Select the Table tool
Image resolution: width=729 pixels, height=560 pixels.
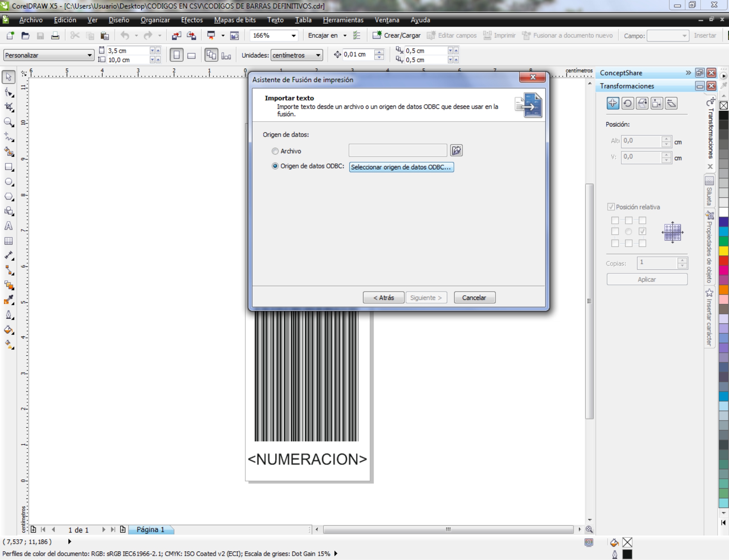click(8, 241)
